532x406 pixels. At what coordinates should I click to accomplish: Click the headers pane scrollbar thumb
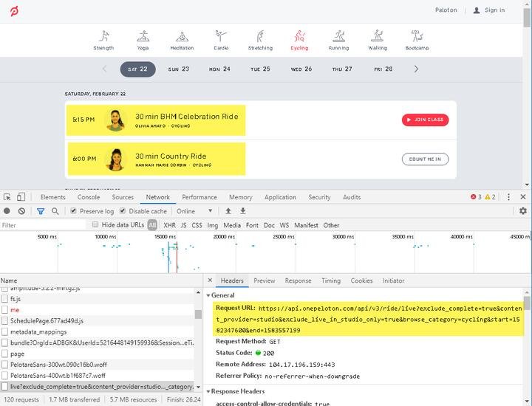527,303
